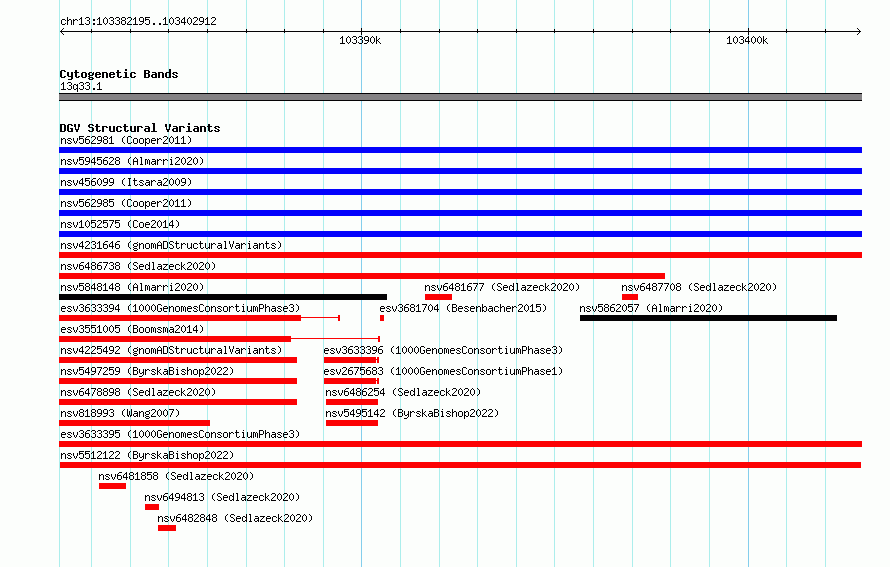
Task: Open nsv6481677 (Sedlazeck2020) variant label
Action: pyautogui.click(x=502, y=287)
